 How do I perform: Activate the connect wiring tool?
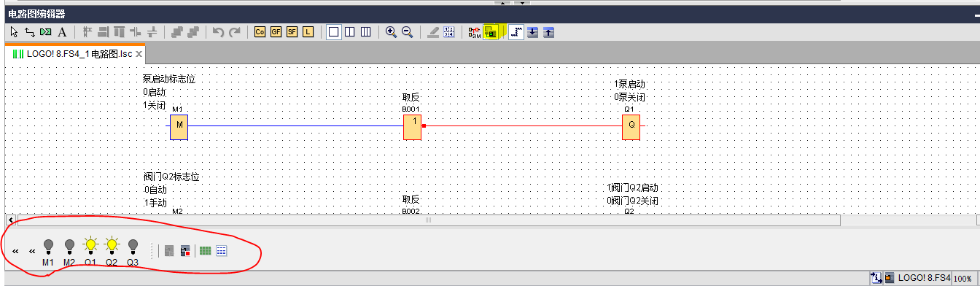30,32
